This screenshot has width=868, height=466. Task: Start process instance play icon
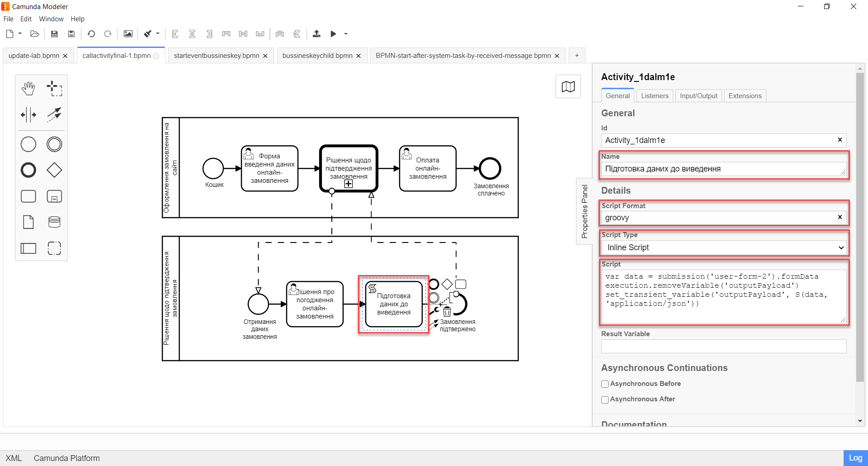(x=334, y=34)
